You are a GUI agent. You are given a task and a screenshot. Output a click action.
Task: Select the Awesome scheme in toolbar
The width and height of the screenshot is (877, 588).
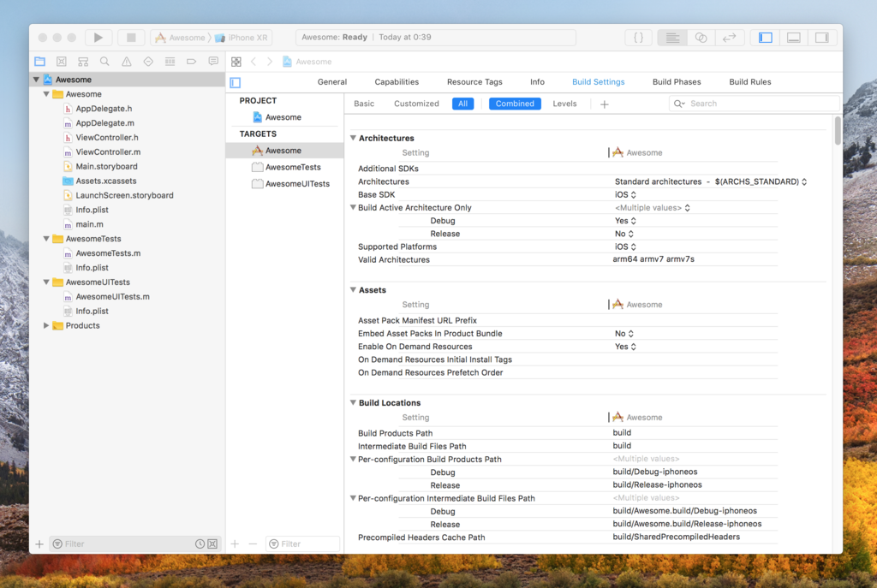pos(180,38)
